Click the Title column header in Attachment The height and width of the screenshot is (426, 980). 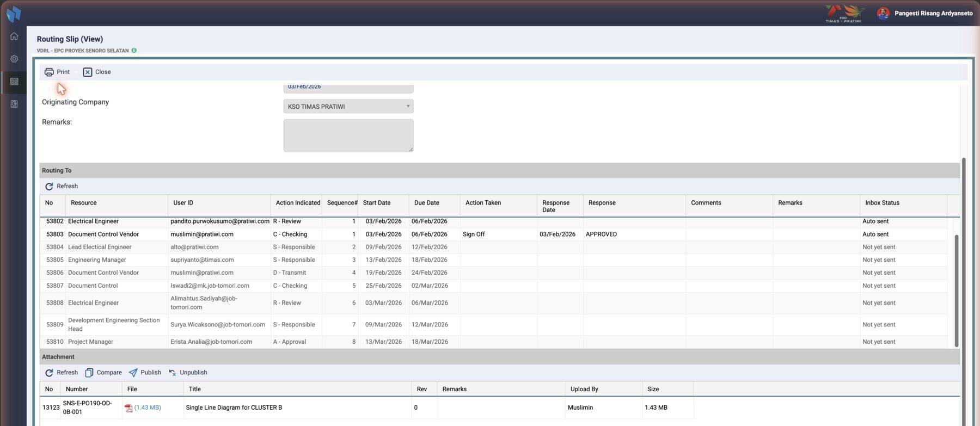[x=297, y=390]
